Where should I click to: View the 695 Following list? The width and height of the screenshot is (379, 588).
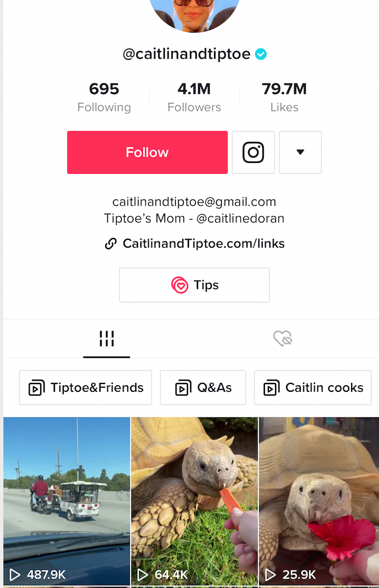[104, 97]
